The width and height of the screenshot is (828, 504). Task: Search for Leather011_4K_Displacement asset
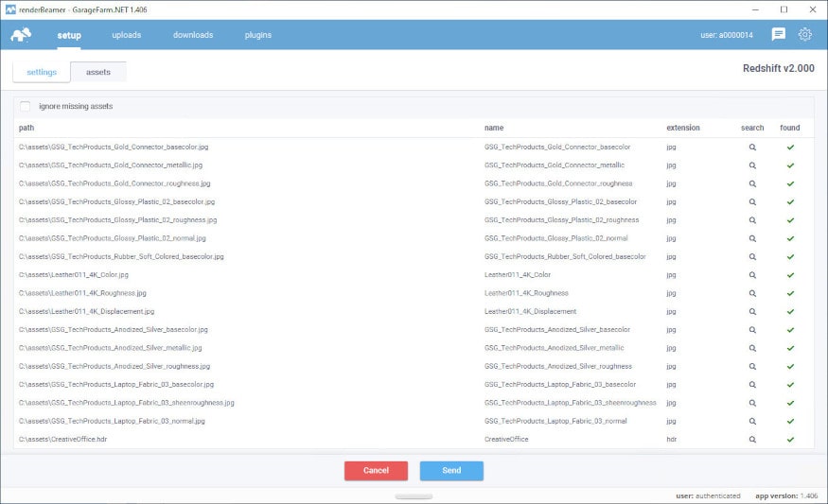[752, 312]
